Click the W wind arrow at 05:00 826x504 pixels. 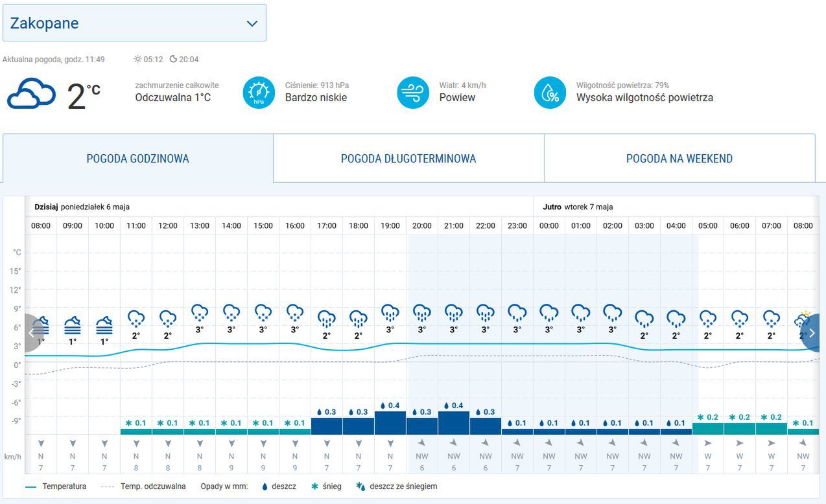(708, 443)
